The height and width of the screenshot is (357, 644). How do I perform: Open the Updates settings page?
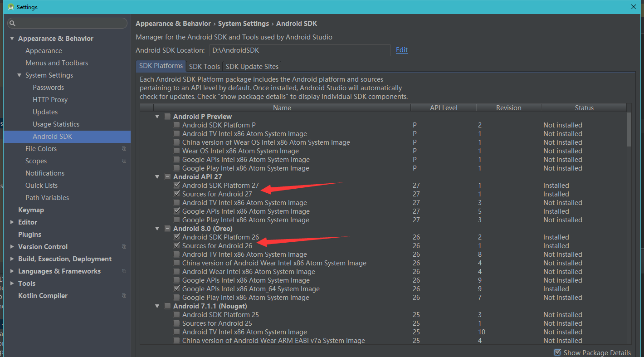pos(45,112)
